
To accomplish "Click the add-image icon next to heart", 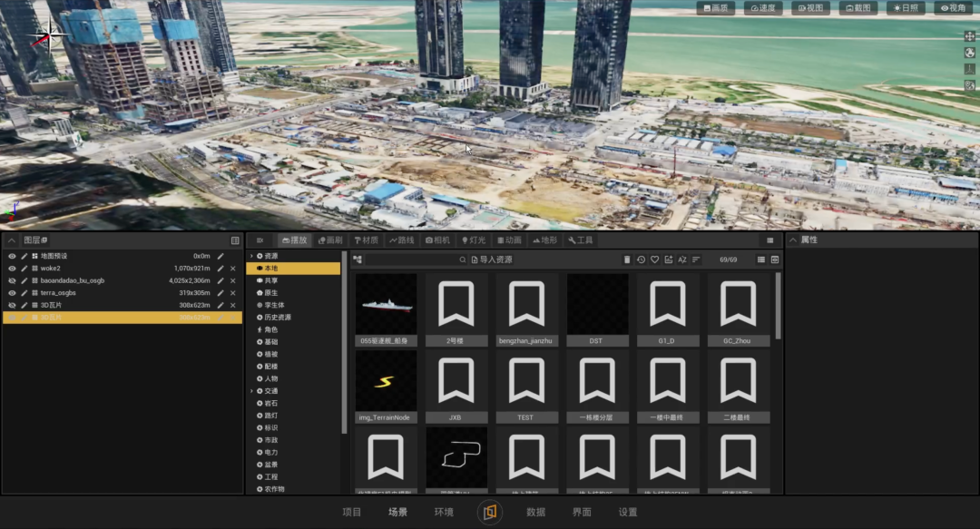I will click(668, 260).
